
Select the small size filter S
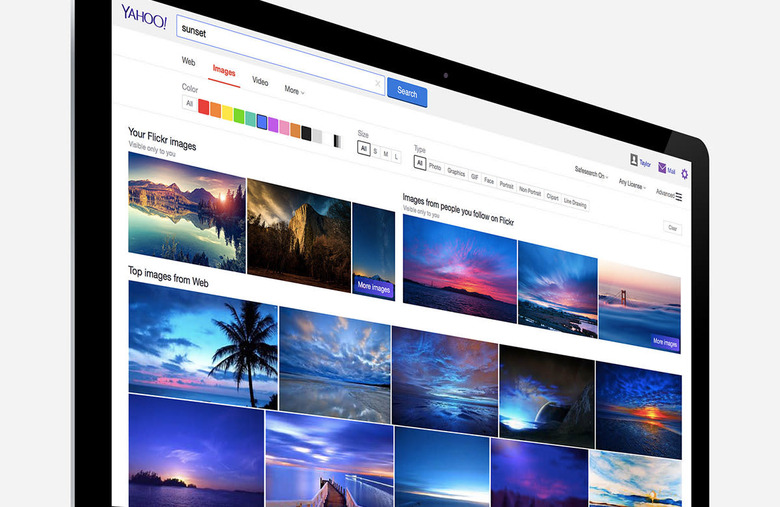point(375,150)
